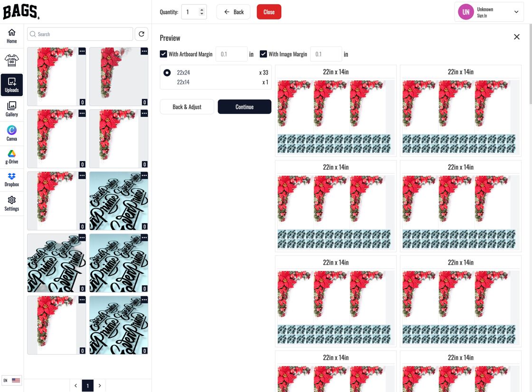Go to next uploads page
This screenshot has height=392, width=532.
pos(100,385)
